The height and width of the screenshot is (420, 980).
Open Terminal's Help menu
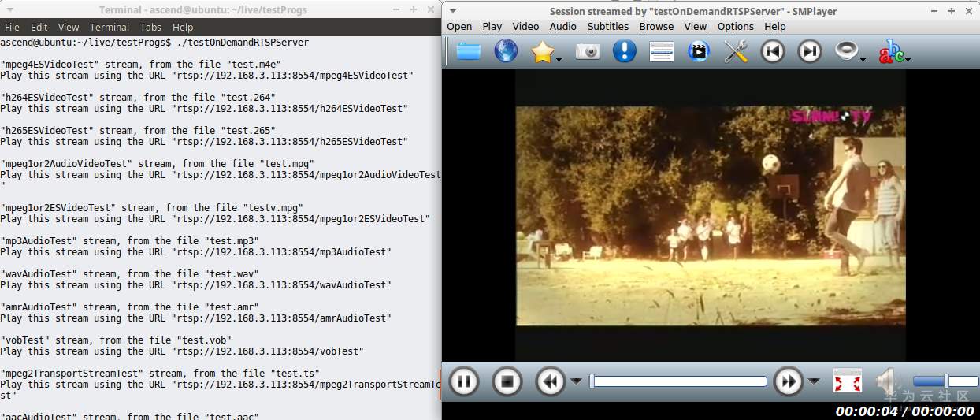point(183,27)
